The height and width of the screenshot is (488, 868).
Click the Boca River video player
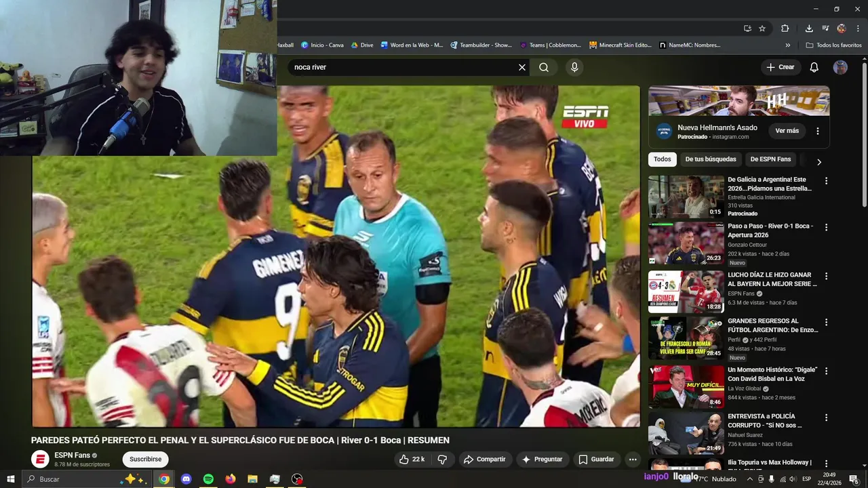pyautogui.click(x=336, y=256)
